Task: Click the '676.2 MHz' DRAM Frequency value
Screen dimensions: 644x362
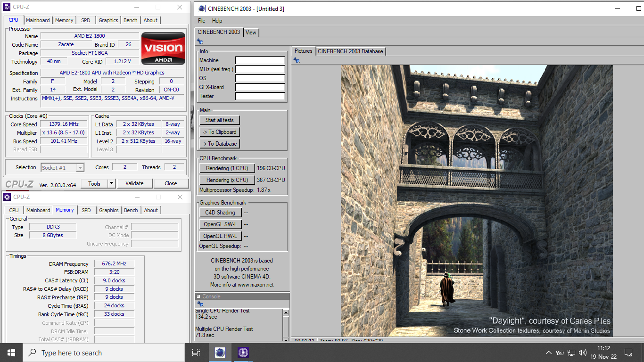Action: point(114,264)
